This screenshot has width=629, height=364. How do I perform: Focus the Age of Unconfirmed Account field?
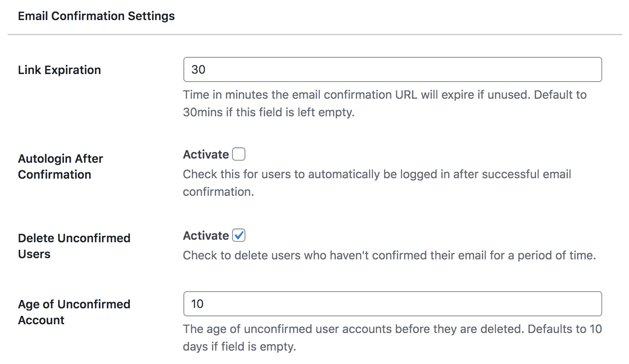click(392, 304)
